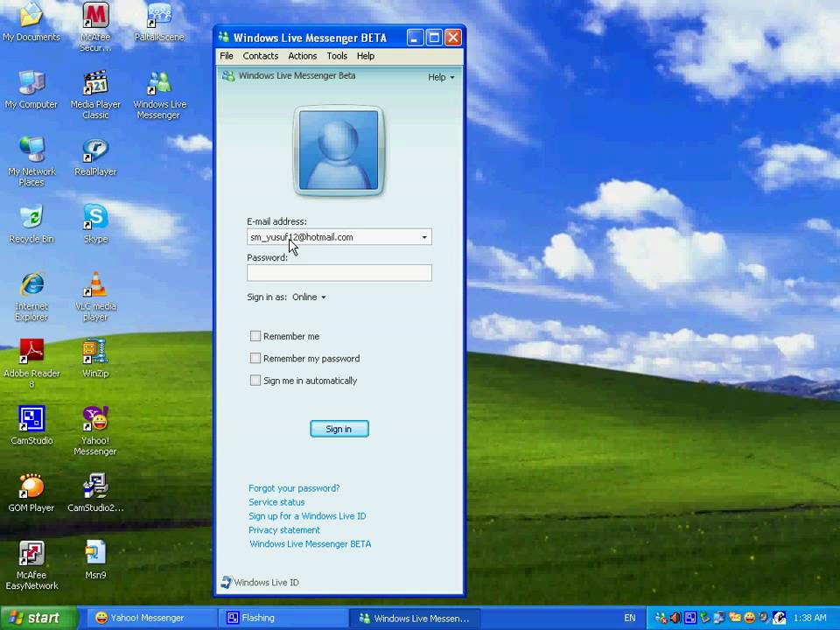Open the Privacy statement link
This screenshot has width=840, height=630.
[x=283, y=530]
